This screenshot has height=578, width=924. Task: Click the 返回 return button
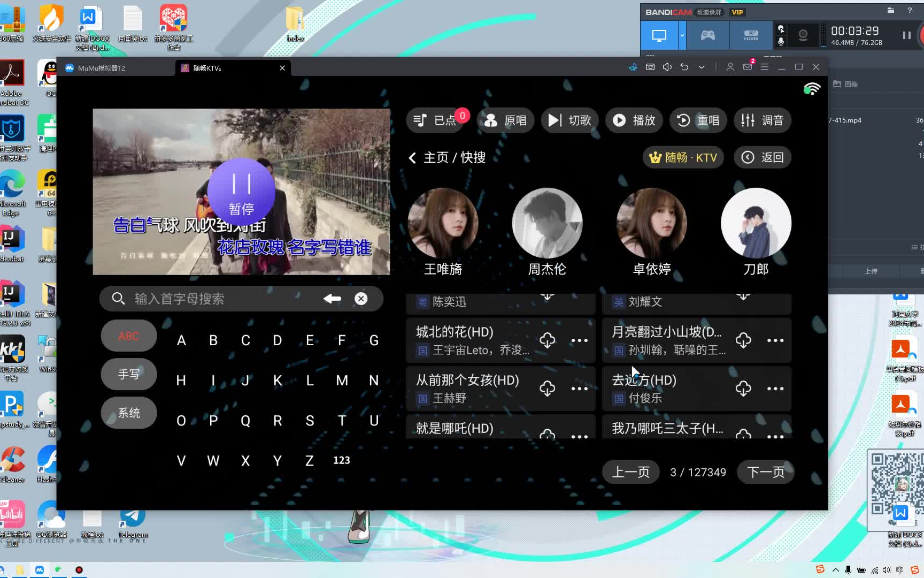(x=762, y=157)
